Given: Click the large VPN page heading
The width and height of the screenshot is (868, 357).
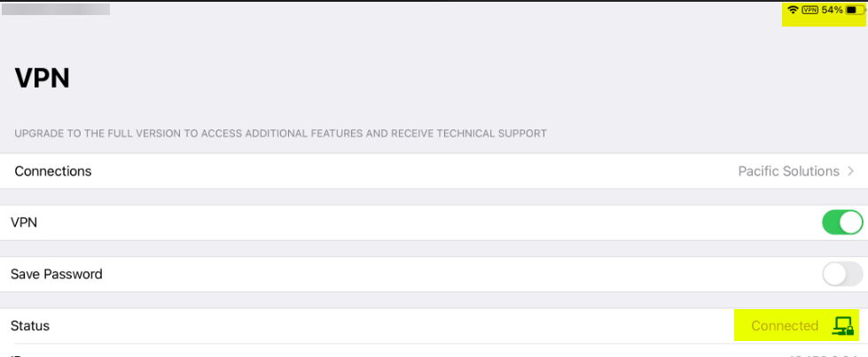Looking at the screenshot, I should click(42, 78).
